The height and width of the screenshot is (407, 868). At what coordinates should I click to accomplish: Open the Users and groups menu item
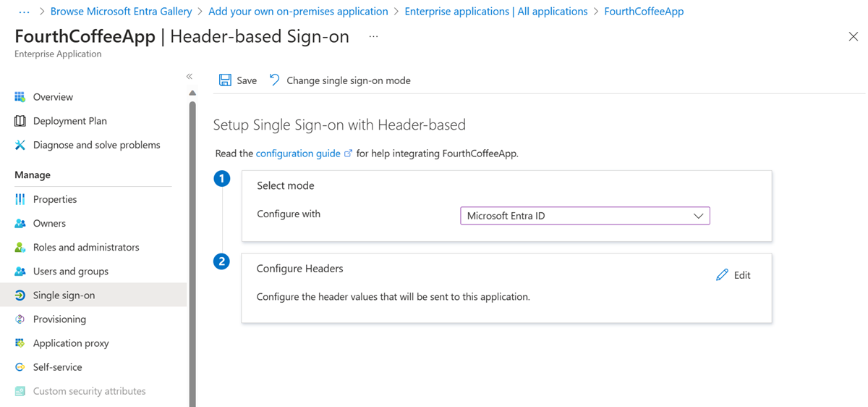(70, 271)
